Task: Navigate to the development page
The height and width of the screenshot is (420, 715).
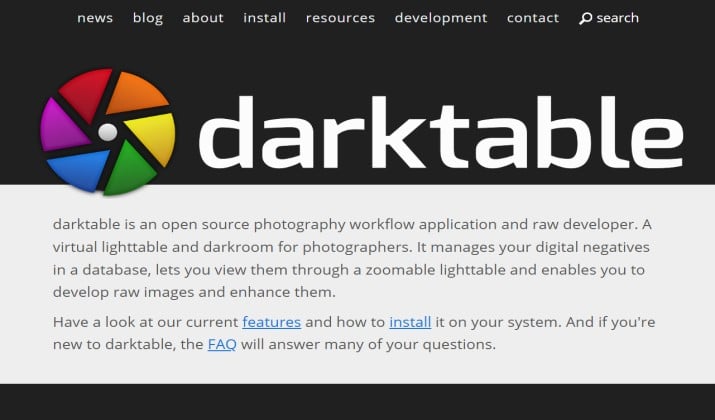Action: [x=441, y=18]
